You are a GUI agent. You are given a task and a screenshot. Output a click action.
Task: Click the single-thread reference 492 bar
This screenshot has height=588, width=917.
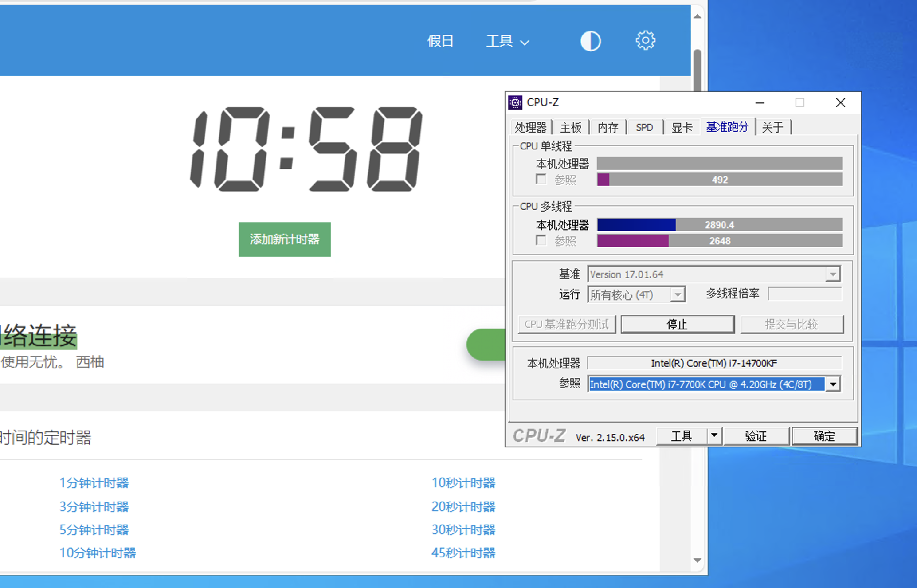[719, 180]
